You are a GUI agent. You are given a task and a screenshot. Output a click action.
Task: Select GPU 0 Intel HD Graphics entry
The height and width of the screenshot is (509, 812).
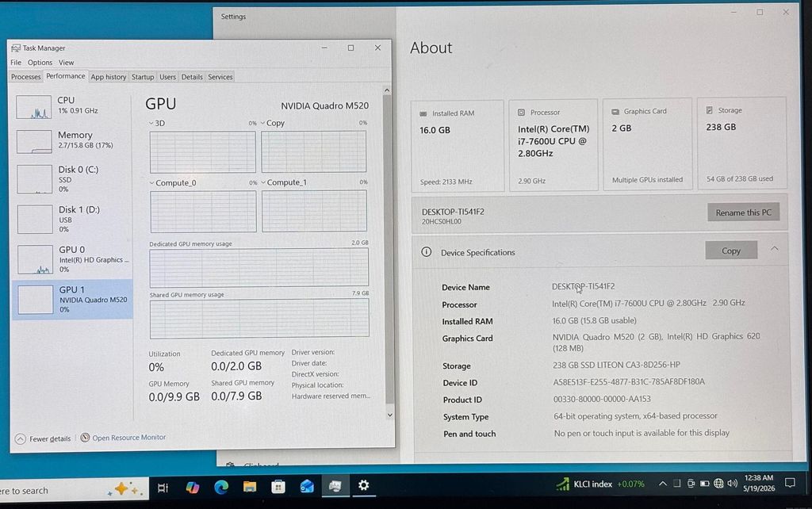[72, 259]
